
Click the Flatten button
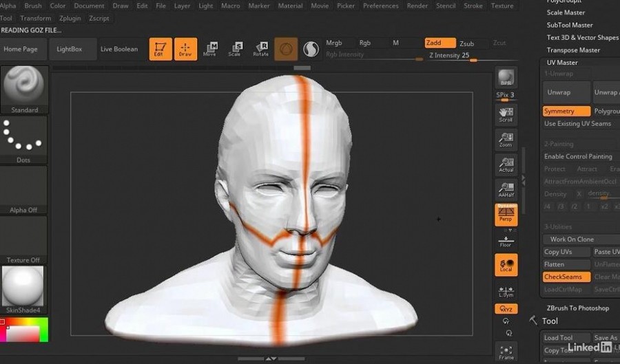pos(567,264)
